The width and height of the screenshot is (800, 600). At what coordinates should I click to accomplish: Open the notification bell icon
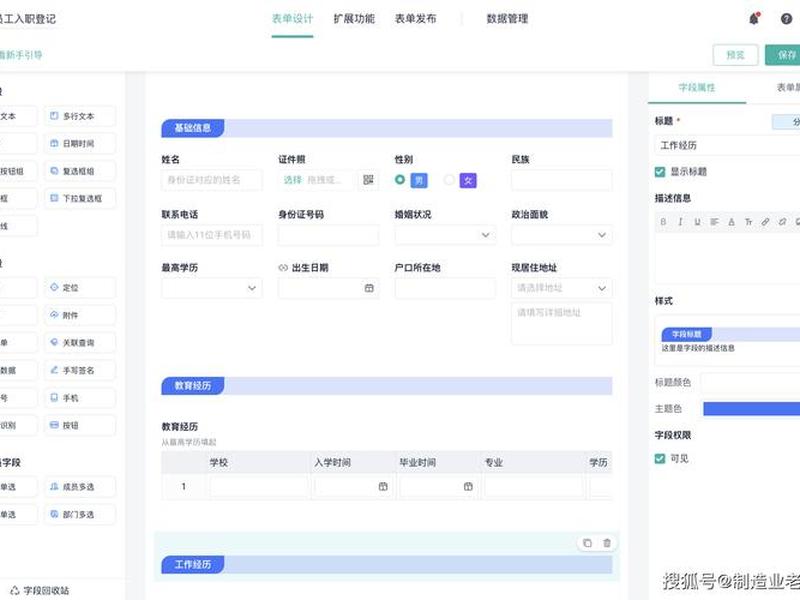point(754,19)
